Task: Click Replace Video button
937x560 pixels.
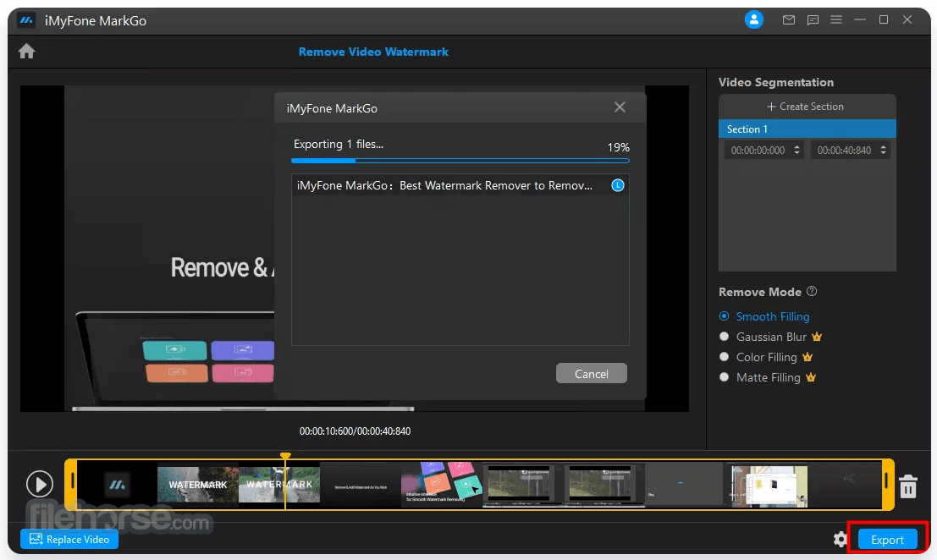Action: click(x=69, y=539)
